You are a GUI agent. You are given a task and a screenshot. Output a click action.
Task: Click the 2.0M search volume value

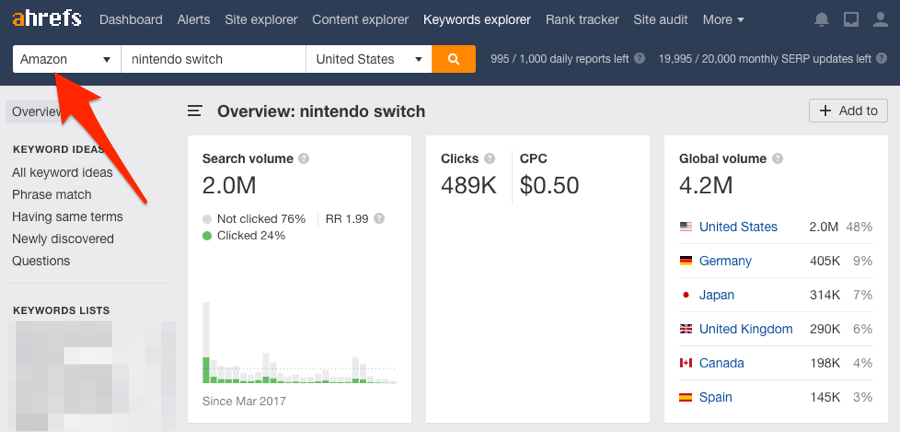pyautogui.click(x=229, y=185)
